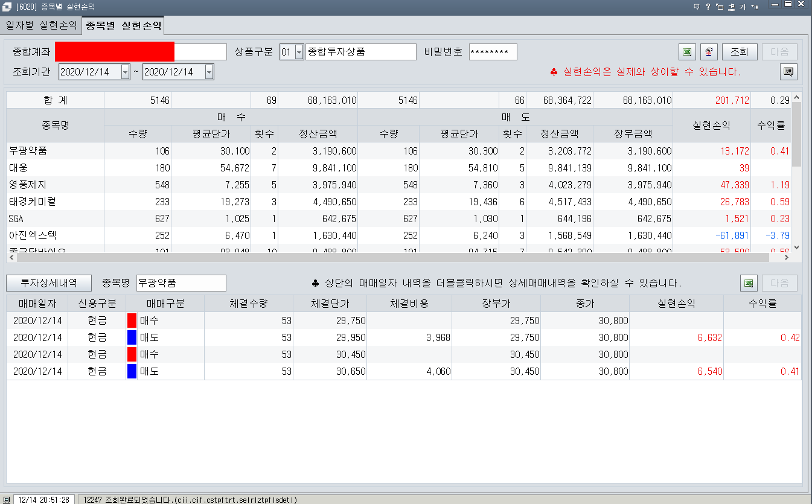The height and width of the screenshot is (504, 812).
Task: Select the 대웅 stock row
Action: point(398,168)
